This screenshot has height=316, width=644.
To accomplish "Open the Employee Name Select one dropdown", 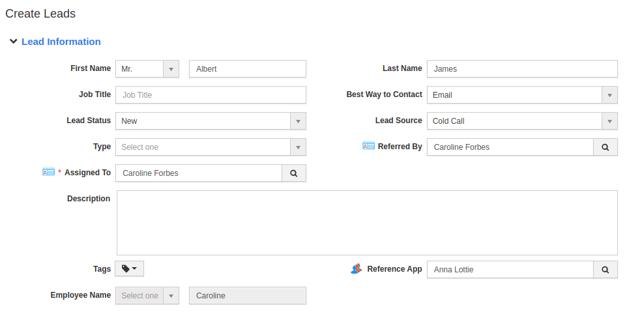I will click(147, 296).
